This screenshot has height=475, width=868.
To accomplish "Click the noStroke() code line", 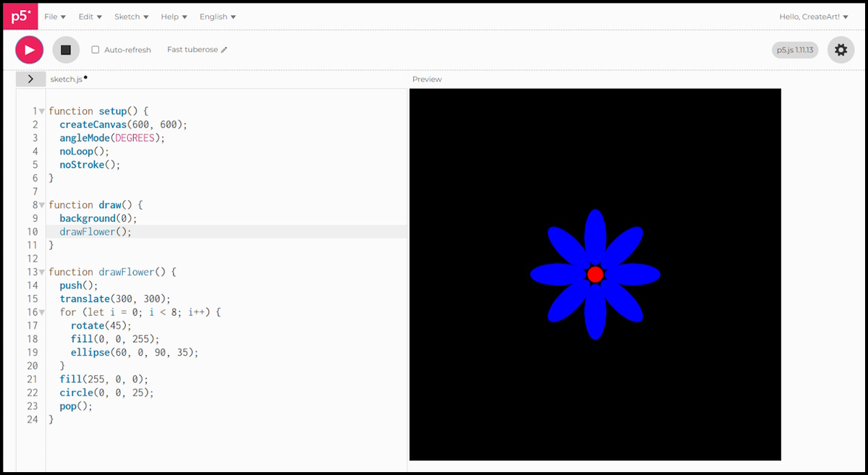I will (90, 165).
